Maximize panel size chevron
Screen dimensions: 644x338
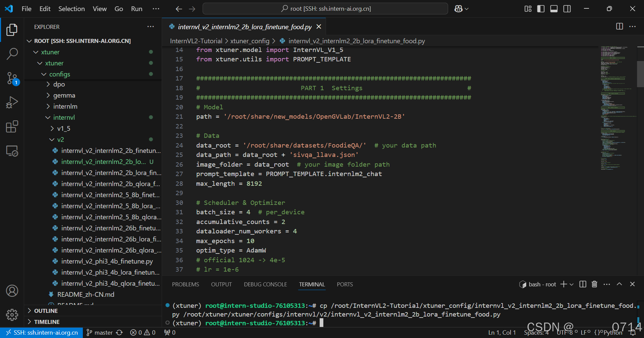[x=620, y=284]
